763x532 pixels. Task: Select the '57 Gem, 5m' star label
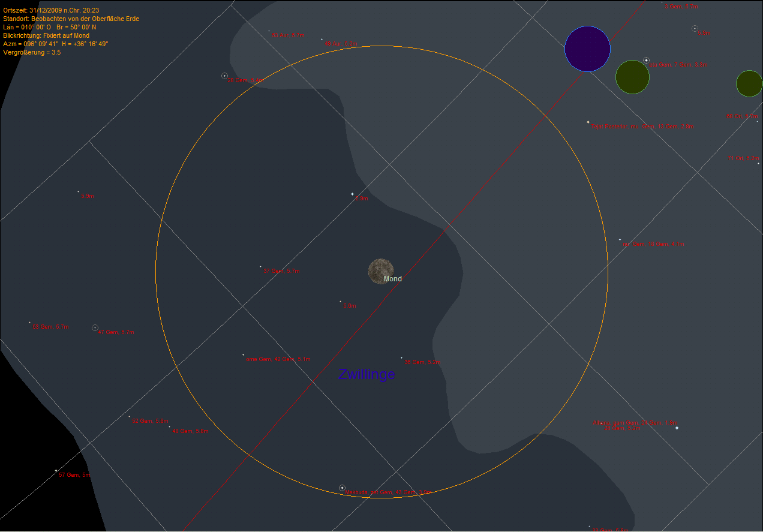[74, 475]
